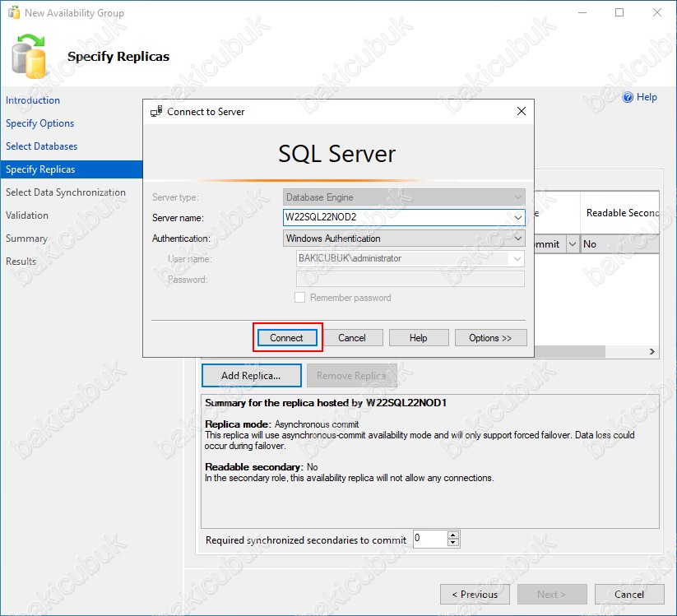
Task: Open the wizard Help link
Action: (647, 97)
